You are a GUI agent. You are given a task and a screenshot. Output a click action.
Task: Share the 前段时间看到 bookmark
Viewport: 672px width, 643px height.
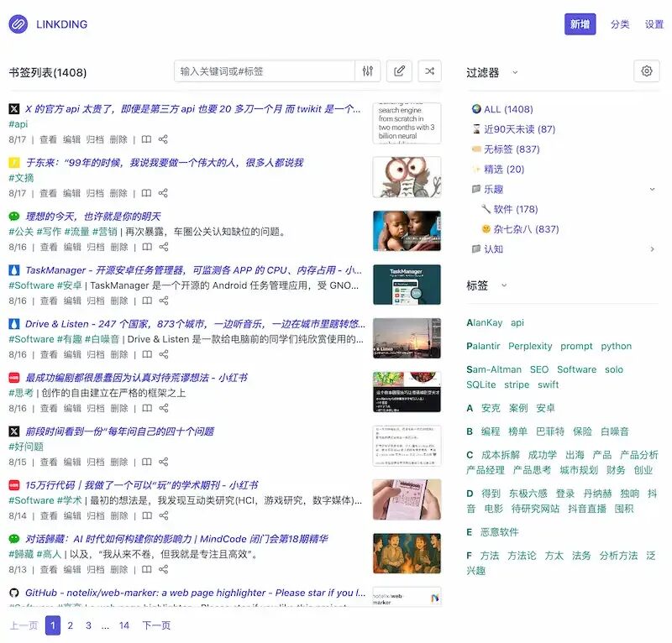point(163,462)
